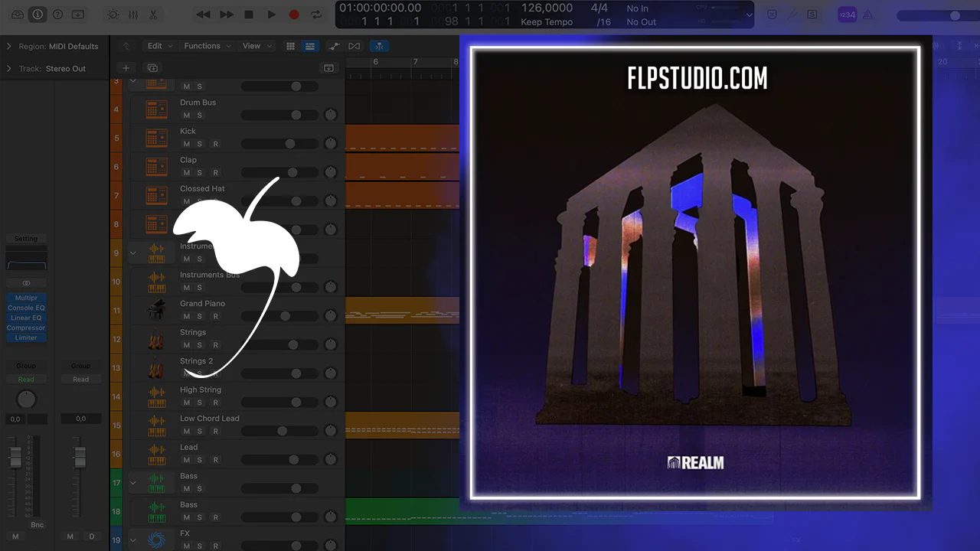
Task: Click the High String track icon
Action: (x=156, y=396)
